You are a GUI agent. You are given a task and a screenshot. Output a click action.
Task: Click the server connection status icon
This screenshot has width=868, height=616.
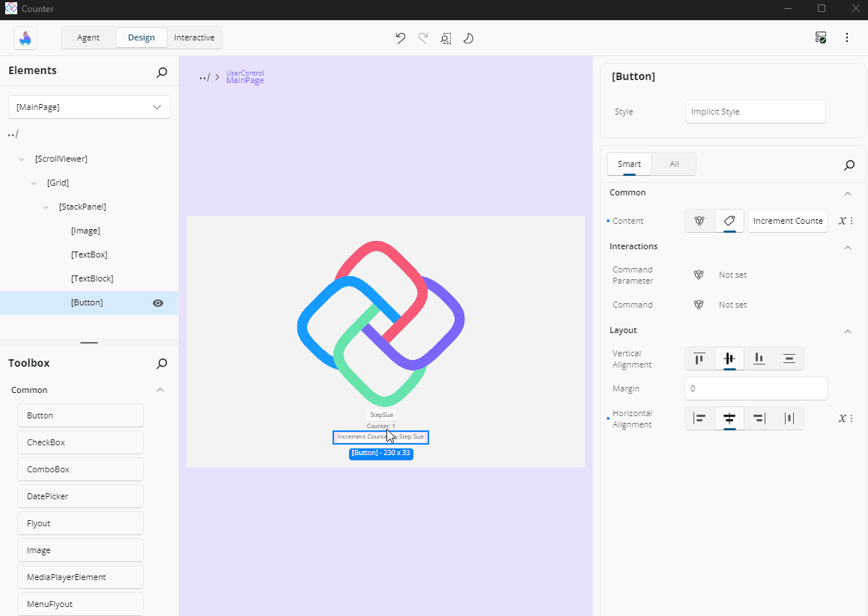821,37
